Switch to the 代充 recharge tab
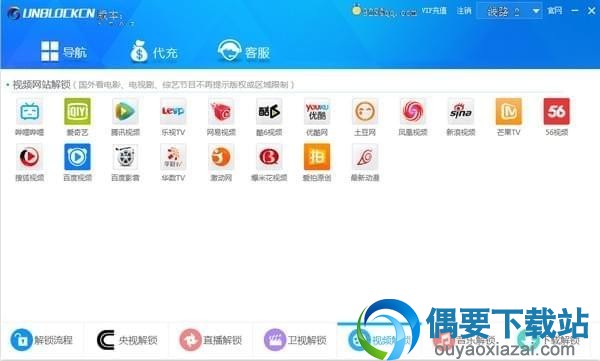 click(x=154, y=52)
